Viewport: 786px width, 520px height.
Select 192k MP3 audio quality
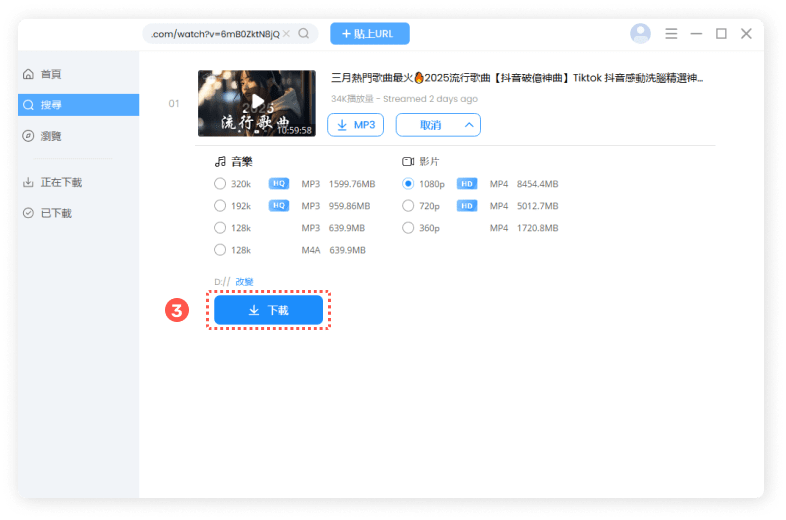tap(220, 206)
